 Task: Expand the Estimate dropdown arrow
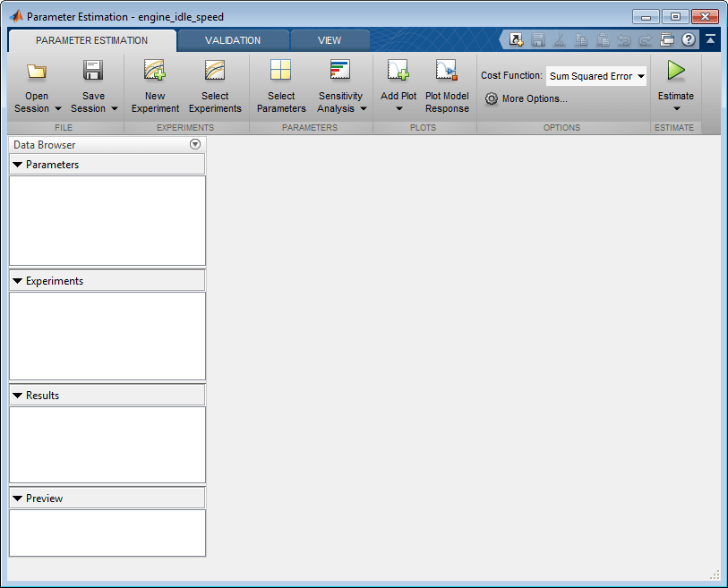click(676, 109)
